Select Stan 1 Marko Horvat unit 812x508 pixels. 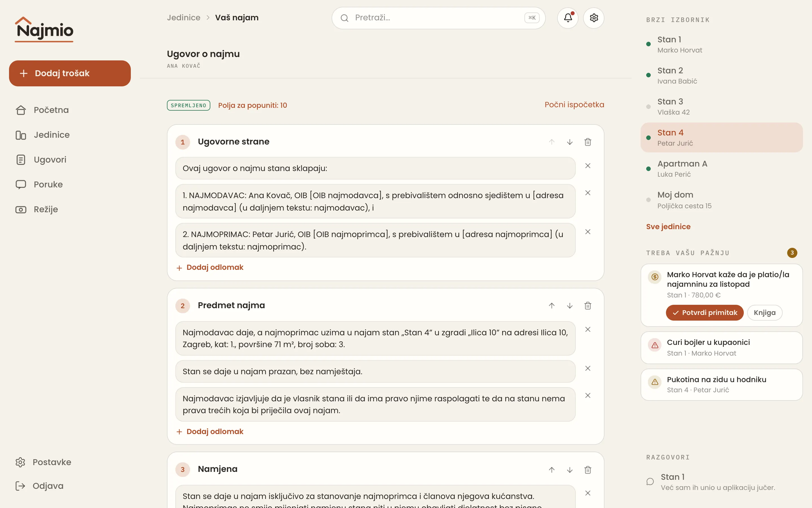(721, 44)
